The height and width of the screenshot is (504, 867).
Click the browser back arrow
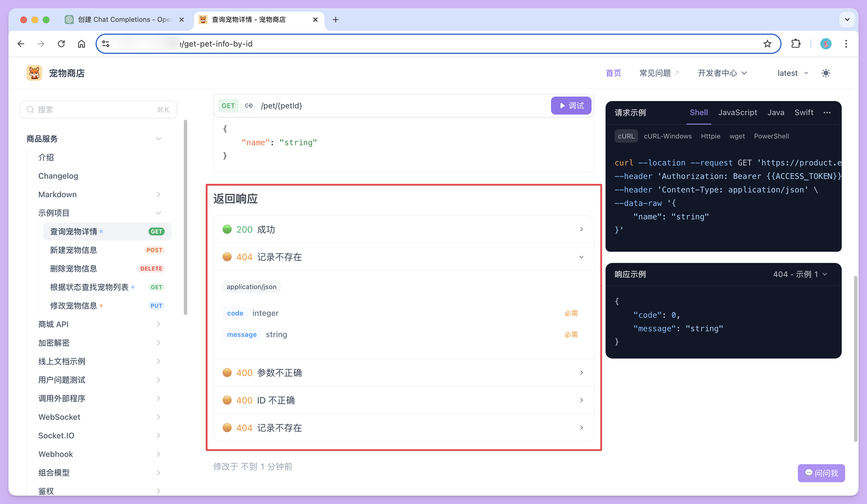(x=21, y=44)
